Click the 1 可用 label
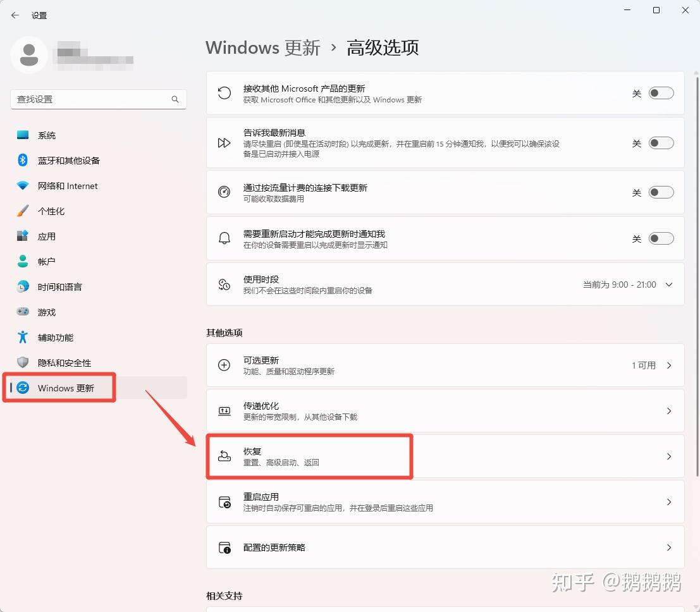The width and height of the screenshot is (700, 612). tap(644, 365)
